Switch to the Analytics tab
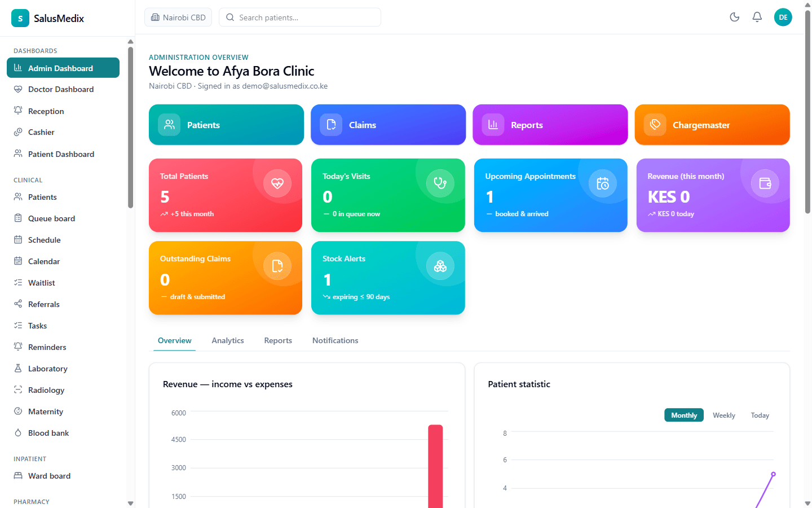 228,340
